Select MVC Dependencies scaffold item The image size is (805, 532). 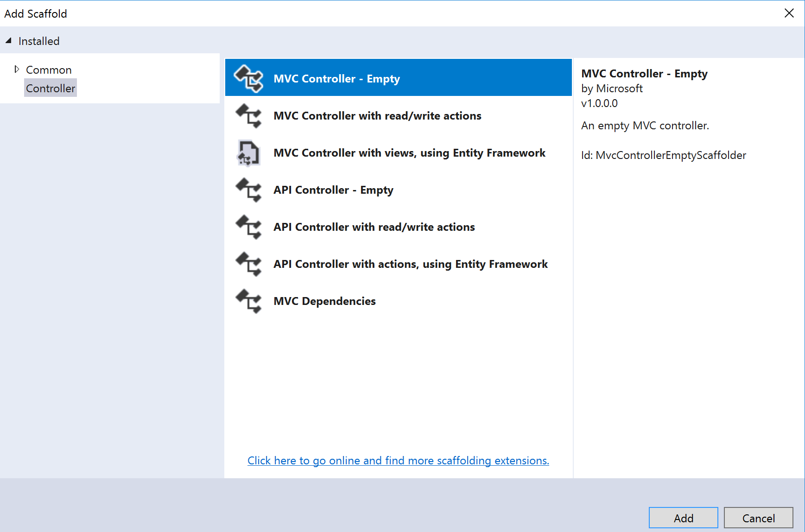pyautogui.click(x=398, y=301)
